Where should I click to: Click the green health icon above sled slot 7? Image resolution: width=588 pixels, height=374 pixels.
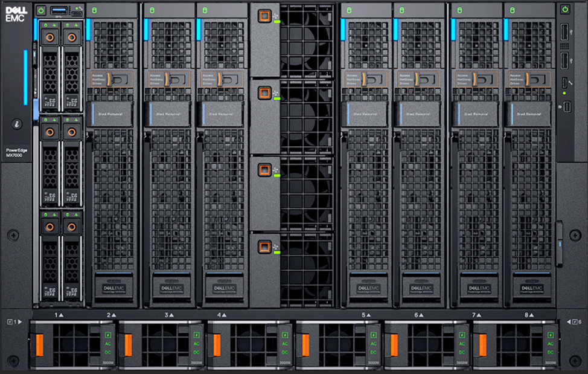(x=459, y=10)
